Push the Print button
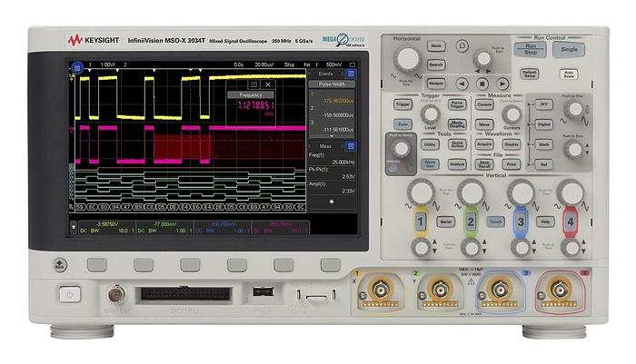 [x=512, y=163]
